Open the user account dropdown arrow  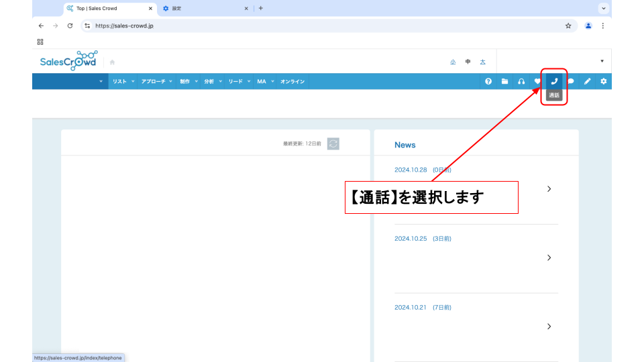602,61
